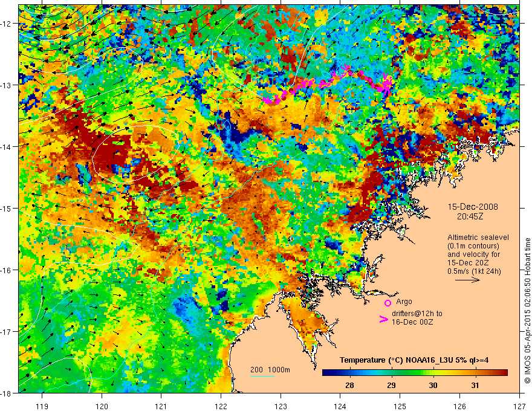Click the latitude label -15
Viewport: 532px width, 411px height.
7,208
